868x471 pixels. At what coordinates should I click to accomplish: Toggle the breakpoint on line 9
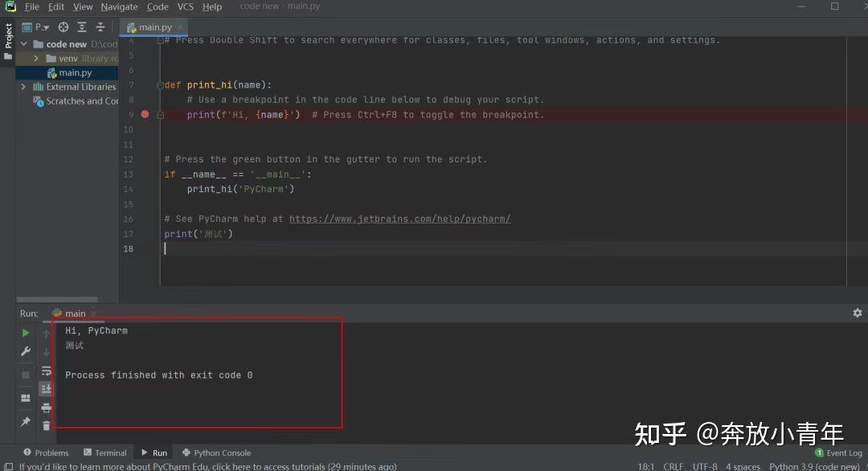pos(145,114)
